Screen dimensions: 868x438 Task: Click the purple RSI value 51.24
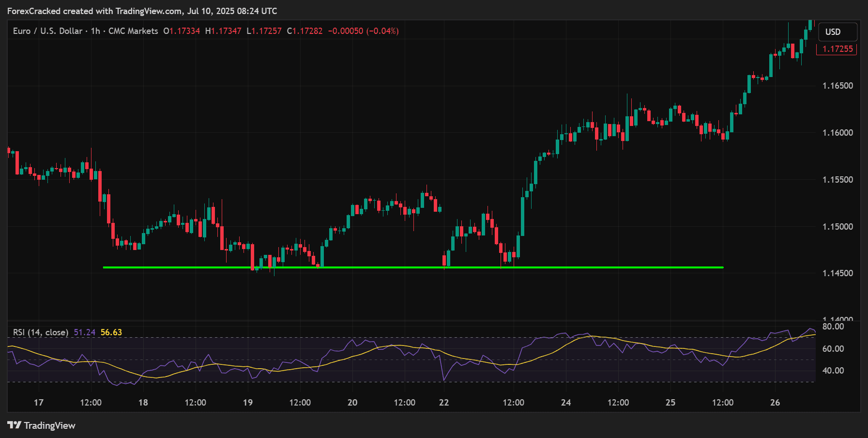[x=84, y=332]
